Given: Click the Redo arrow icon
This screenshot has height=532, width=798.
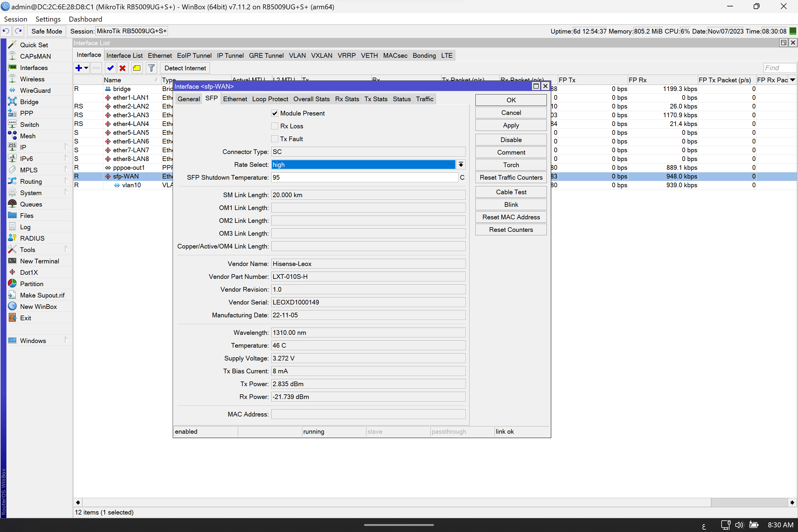Looking at the screenshot, I should [18, 31].
